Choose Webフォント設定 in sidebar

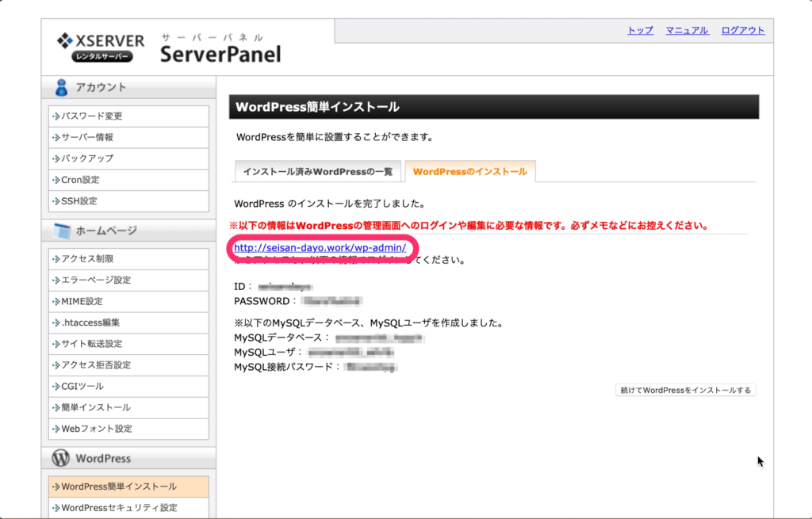pyautogui.click(x=97, y=429)
